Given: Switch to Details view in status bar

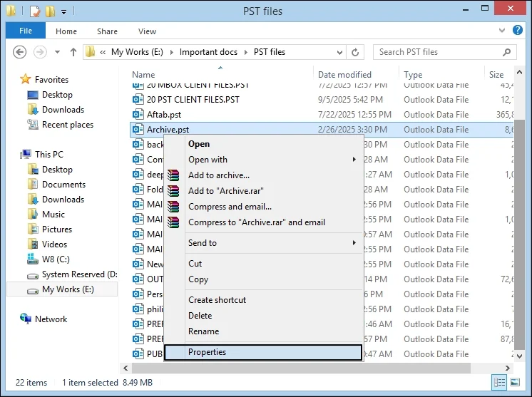Looking at the screenshot, I should point(499,383).
